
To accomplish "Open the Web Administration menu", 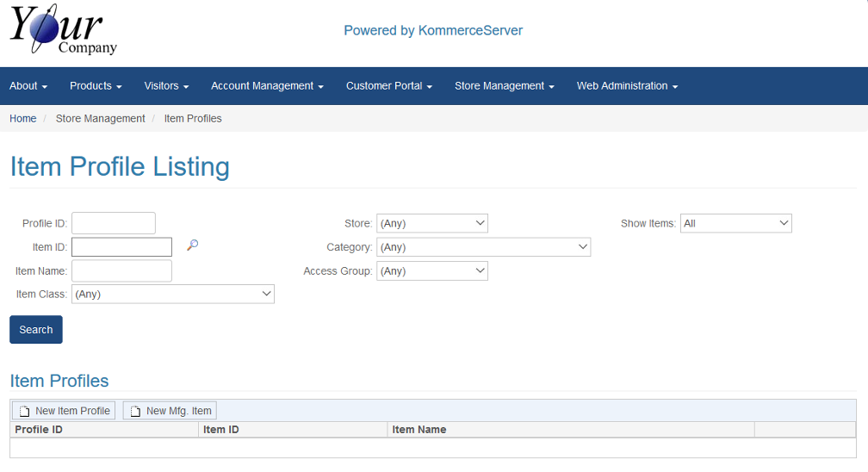I will [627, 86].
